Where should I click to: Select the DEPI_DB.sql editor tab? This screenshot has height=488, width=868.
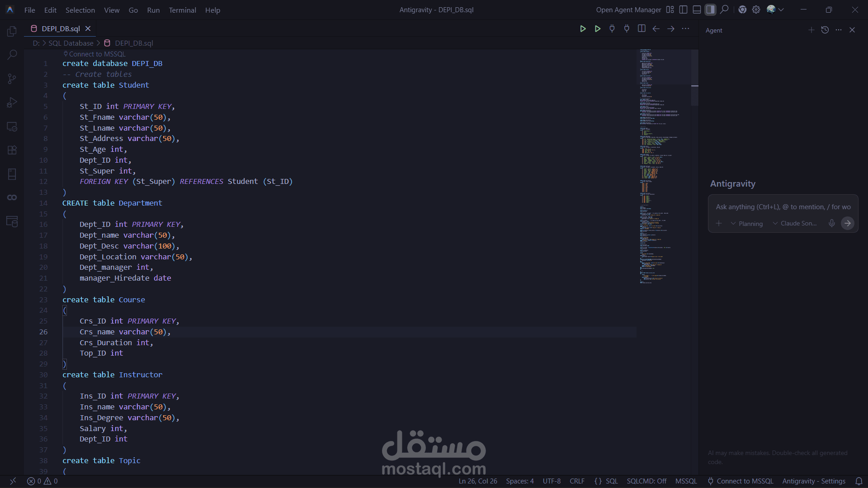tap(61, 28)
